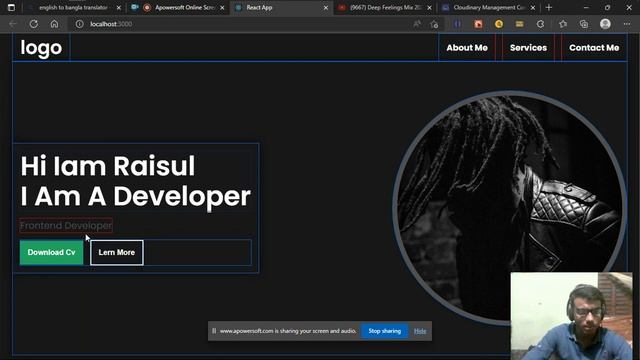This screenshot has height=360, width=640.
Task: Click the localhost:3000 address bar
Action: [245, 24]
